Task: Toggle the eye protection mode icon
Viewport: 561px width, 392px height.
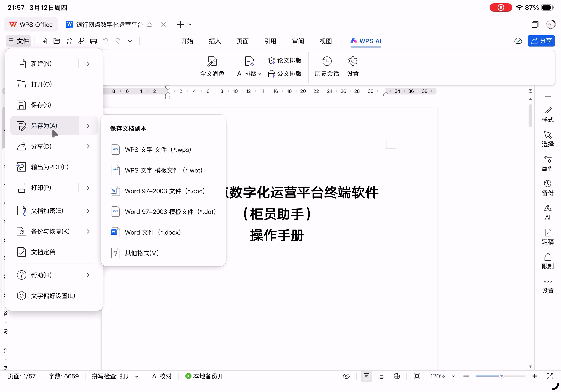Action: click(346, 376)
